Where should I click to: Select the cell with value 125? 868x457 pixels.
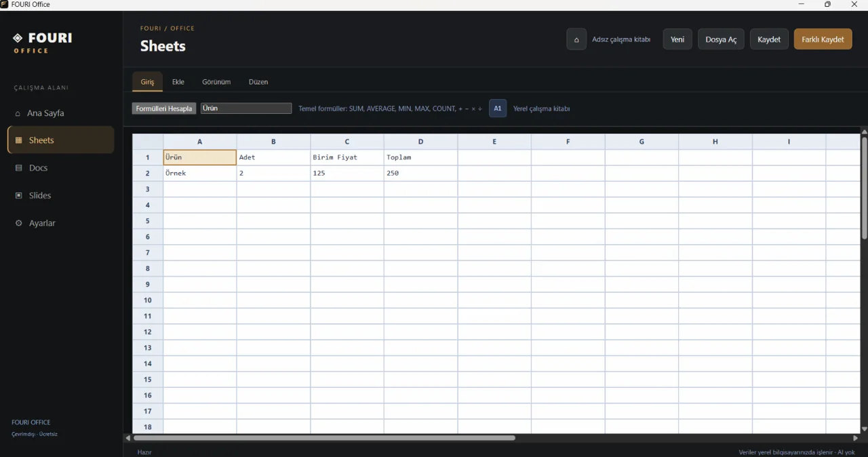tap(347, 174)
